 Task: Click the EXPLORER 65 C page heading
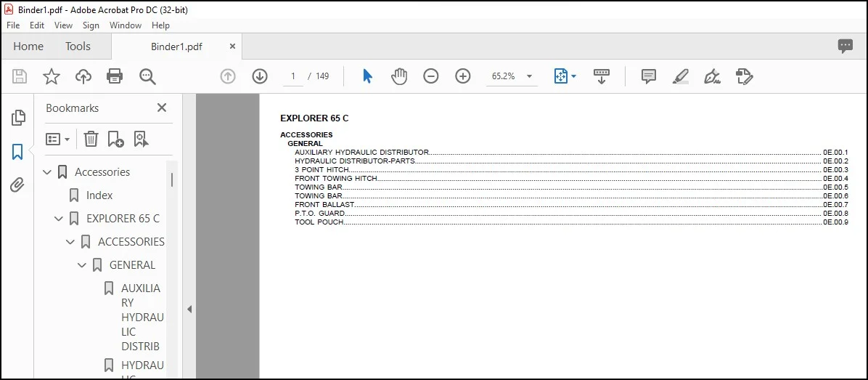(x=314, y=118)
